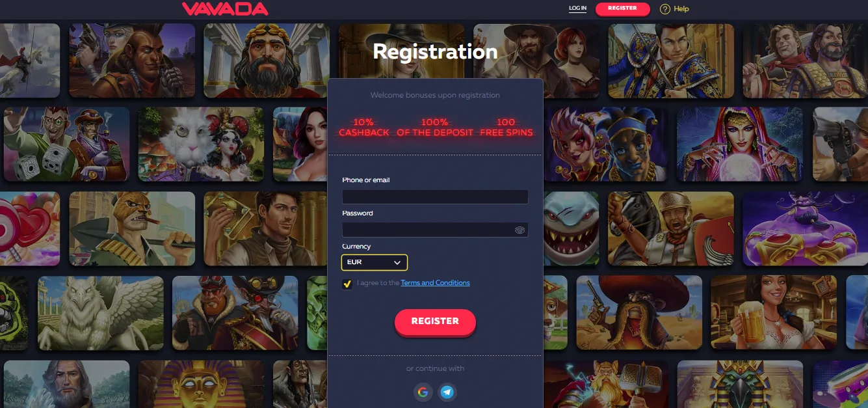
Task: Submit the red REGISTER form button
Action: (435, 321)
